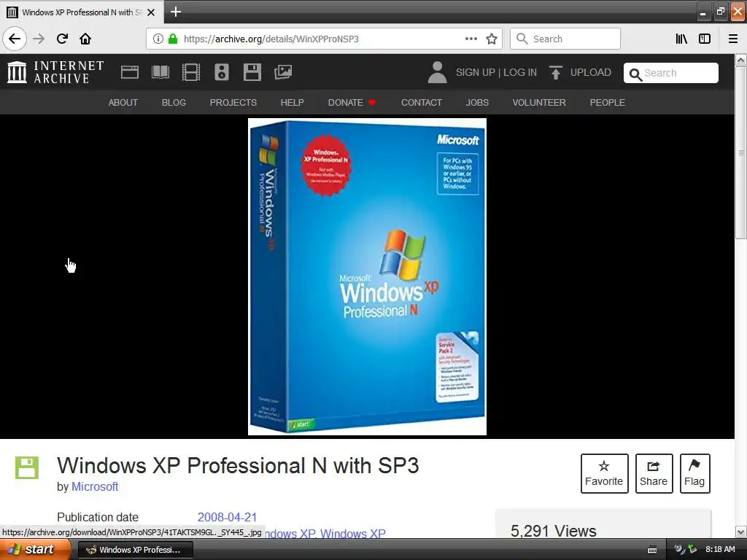Click the '5,291 Views' text
The width and height of the screenshot is (747, 560).
pos(553,531)
